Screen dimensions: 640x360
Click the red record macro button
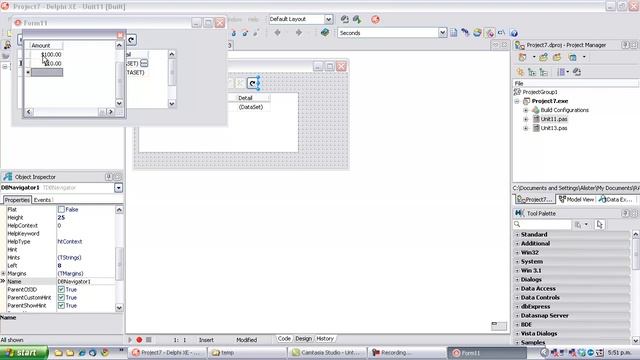139,340
